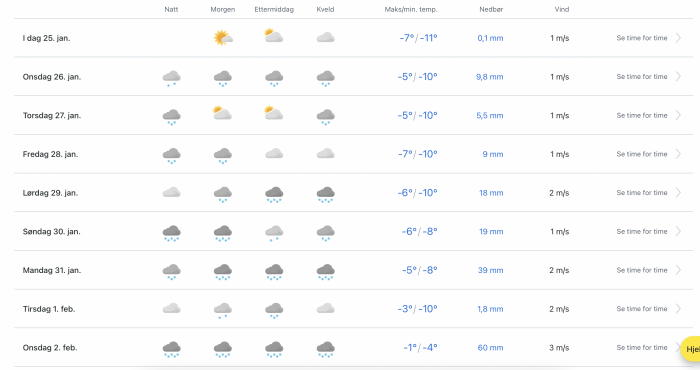The image size is (700, 370).
Task: Expand the hourly details chevron for I dag 25. jan.
Action: [x=678, y=38]
